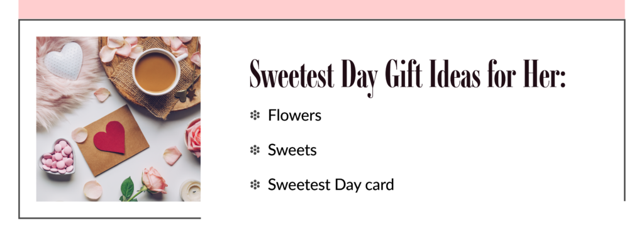The height and width of the screenshot is (237, 644).
Task: Click the bullet icon beside Sweetest Day card
Action: click(255, 185)
